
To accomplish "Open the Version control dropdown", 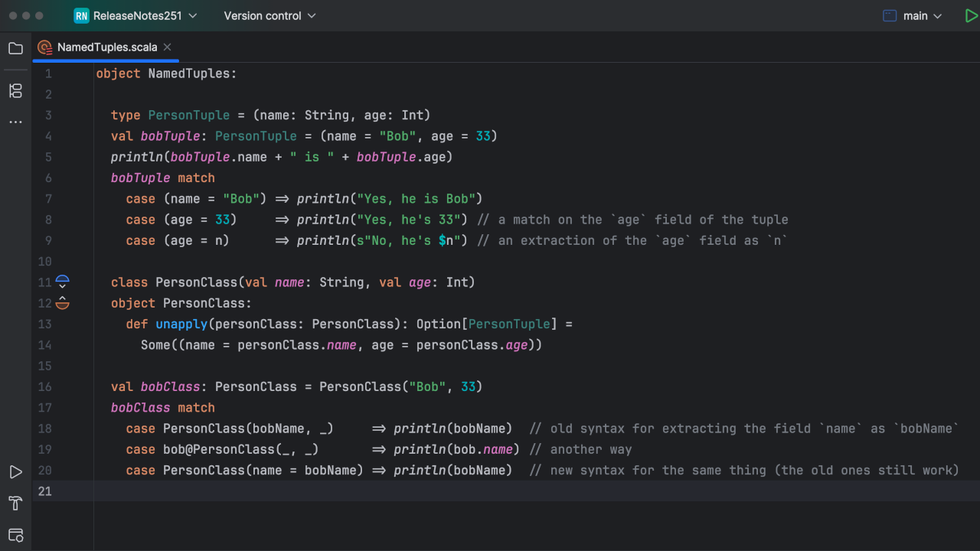I will pos(269,16).
